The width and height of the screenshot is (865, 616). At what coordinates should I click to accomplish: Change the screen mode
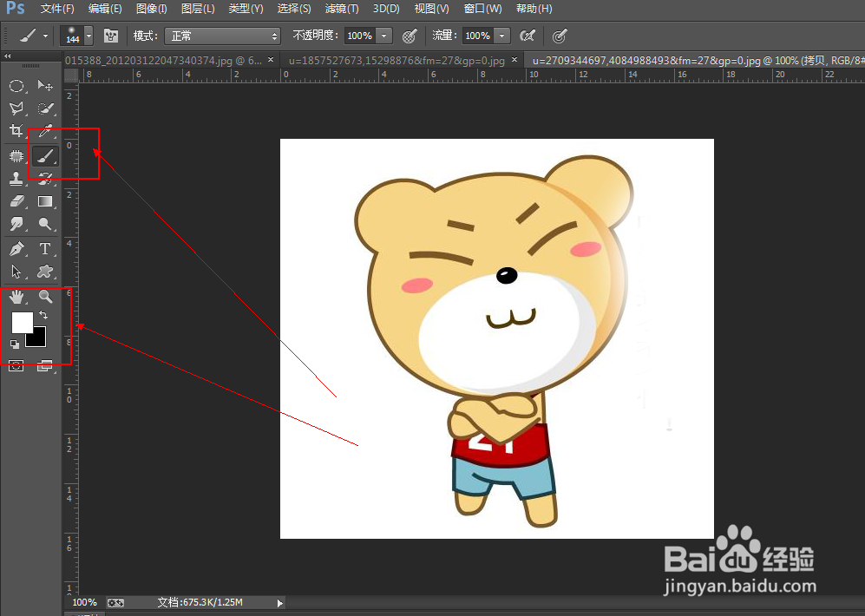click(x=45, y=365)
